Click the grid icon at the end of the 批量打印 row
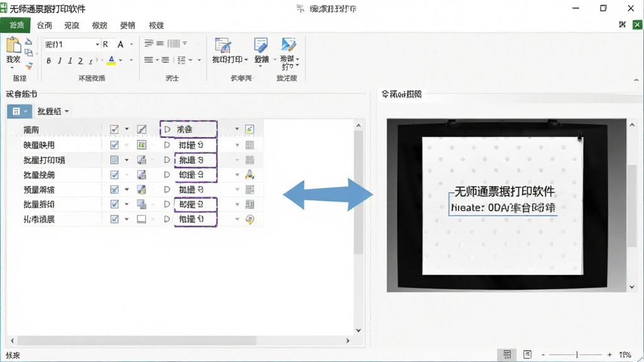The image size is (644, 362). (x=249, y=160)
